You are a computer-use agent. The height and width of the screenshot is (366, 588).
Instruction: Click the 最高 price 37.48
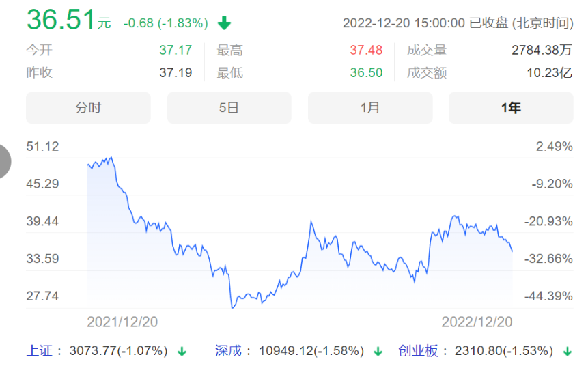[x=366, y=50]
